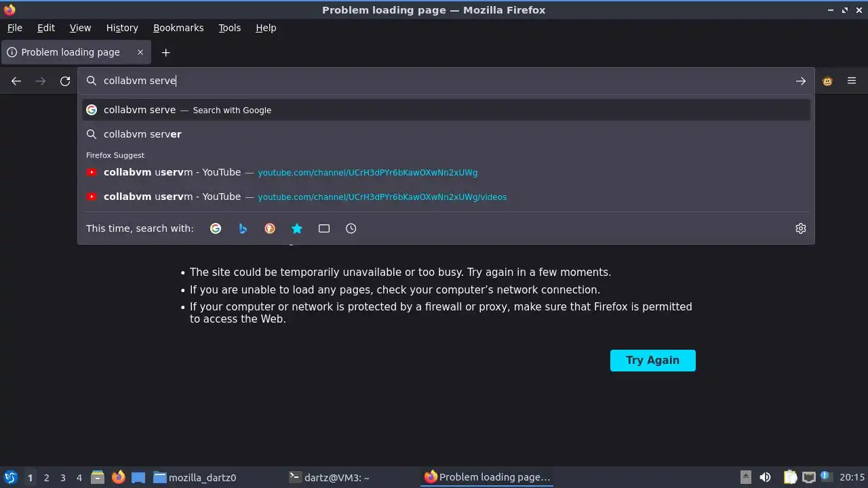Open the clipboard manager tray icon

coord(790,477)
